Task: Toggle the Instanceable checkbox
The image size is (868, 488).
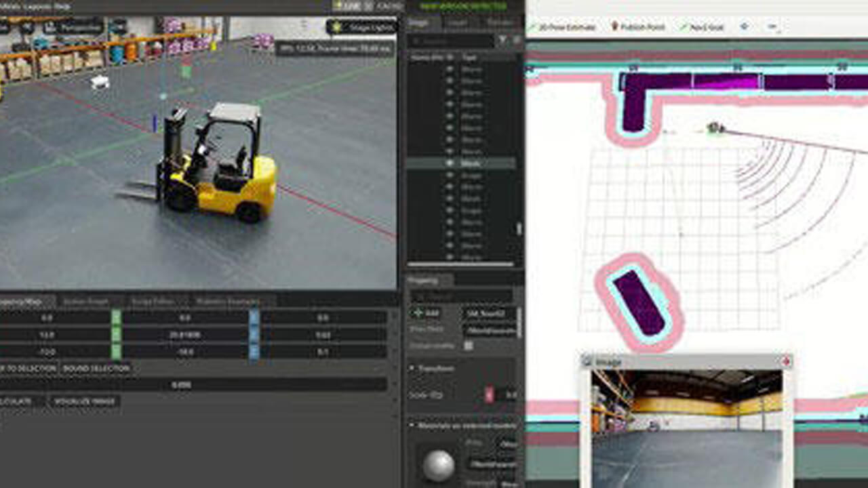Action: [x=468, y=346]
